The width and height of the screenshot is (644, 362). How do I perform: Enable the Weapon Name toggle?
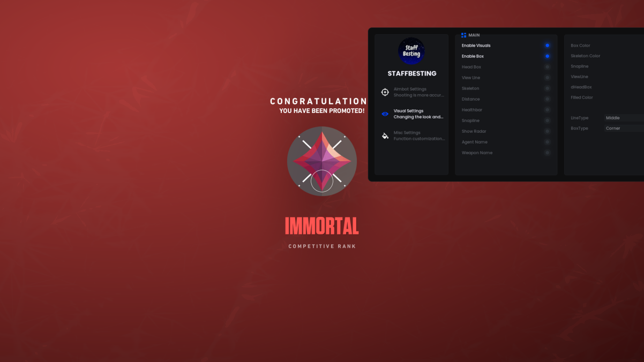[x=547, y=153]
